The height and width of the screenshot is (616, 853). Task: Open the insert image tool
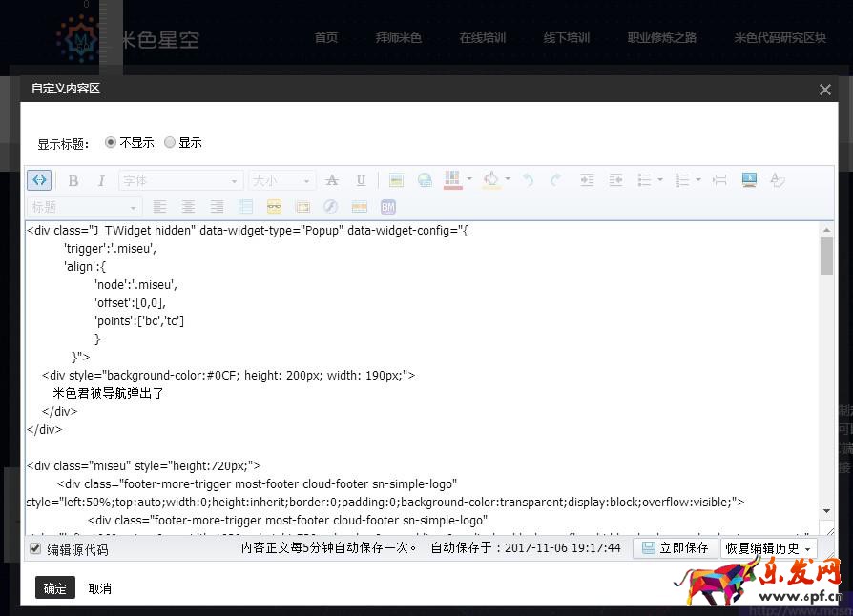tap(396, 179)
